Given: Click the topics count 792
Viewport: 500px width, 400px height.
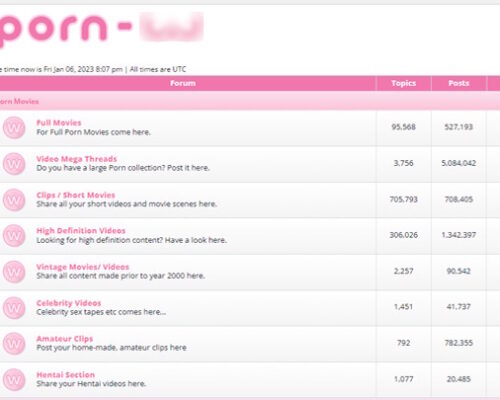Looking at the screenshot, I should pyautogui.click(x=404, y=343).
